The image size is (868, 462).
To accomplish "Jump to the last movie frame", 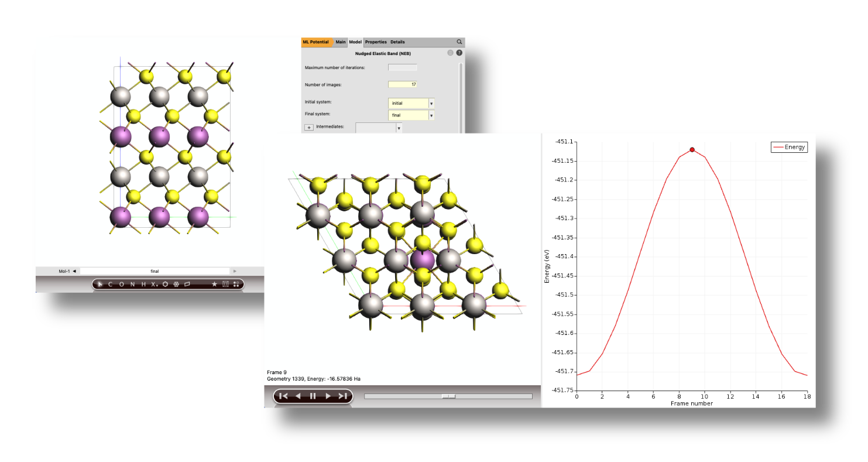I will (343, 396).
